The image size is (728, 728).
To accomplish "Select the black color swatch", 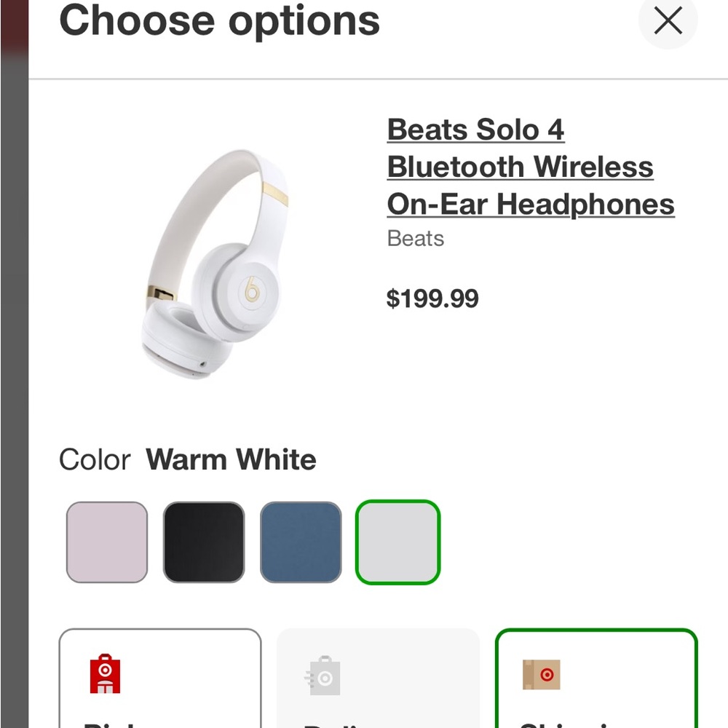I will point(204,542).
